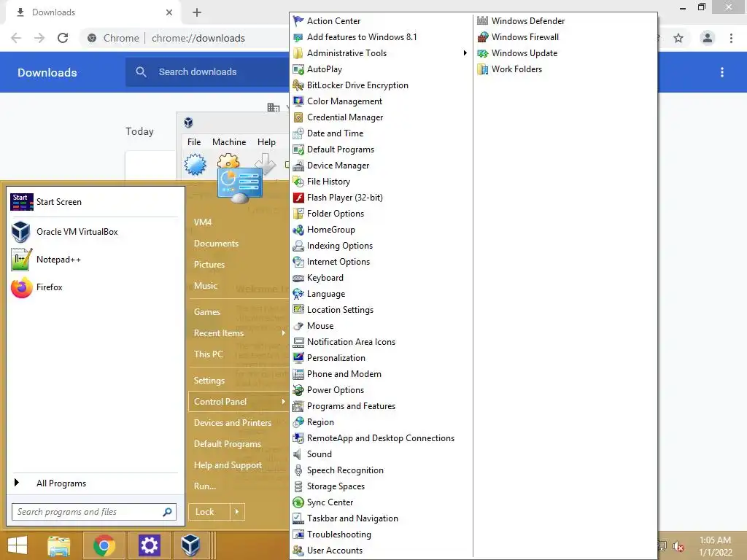Open File Explorer from the taskbar
The width and height of the screenshot is (747, 560).
pos(59,545)
